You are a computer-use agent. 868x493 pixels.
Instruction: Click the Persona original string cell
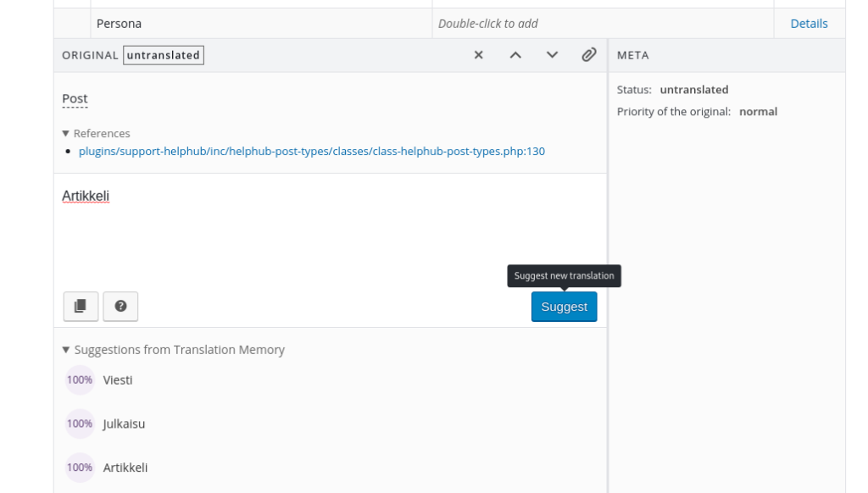[x=261, y=23]
